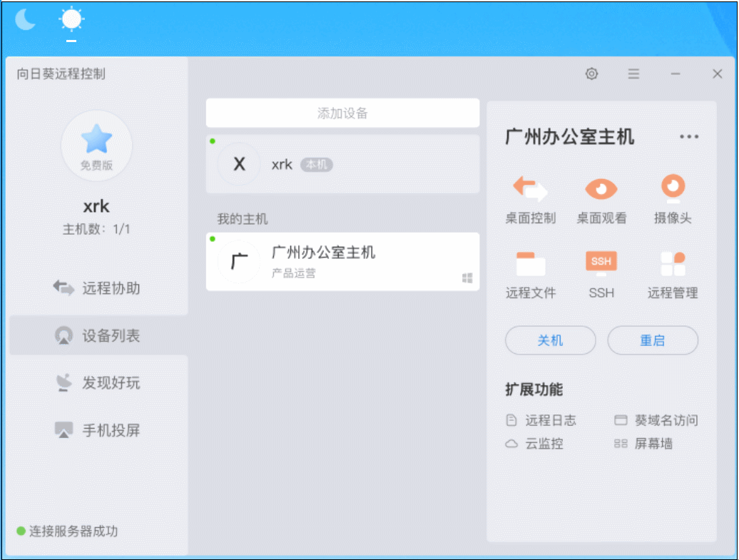Restart the host using 重启
Screen dimensions: 739x560
tap(652, 340)
